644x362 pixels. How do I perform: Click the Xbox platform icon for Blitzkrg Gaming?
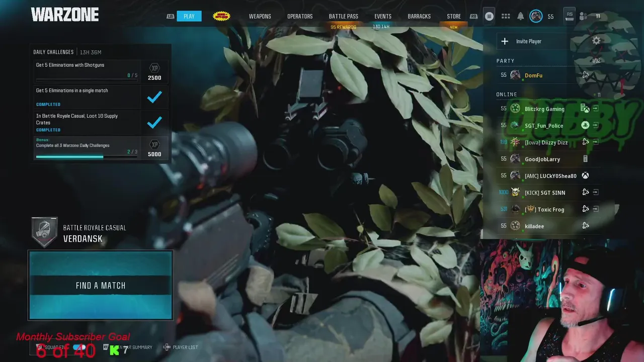pos(585,109)
